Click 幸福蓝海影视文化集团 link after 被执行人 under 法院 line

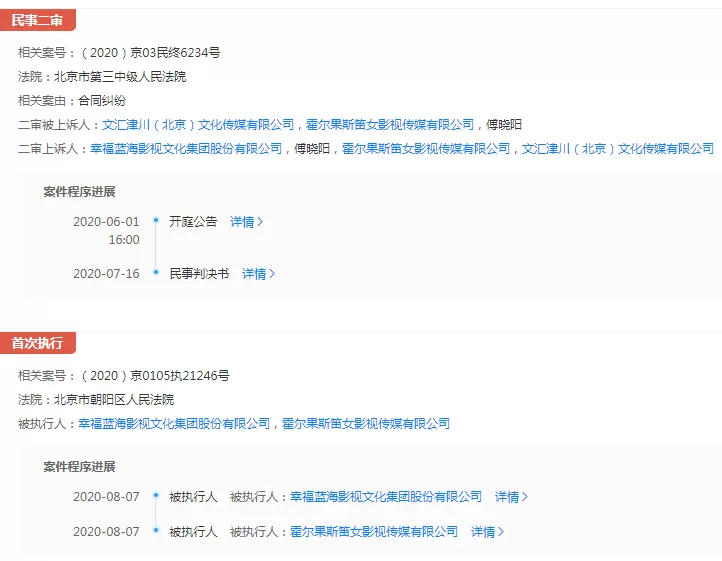pyautogui.click(x=174, y=424)
